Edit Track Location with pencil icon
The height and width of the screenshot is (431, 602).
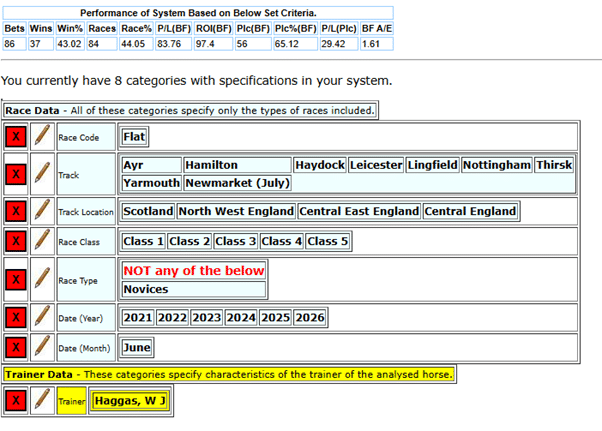[42, 211]
